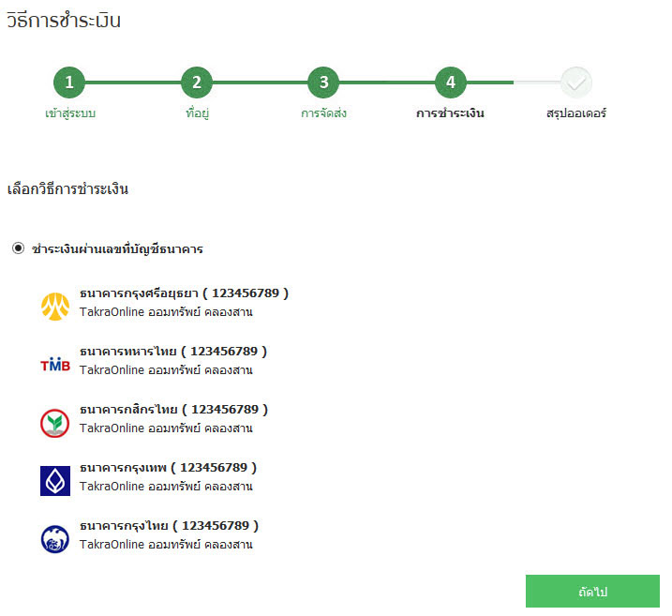Click the checkmark icon on final step

[576, 83]
